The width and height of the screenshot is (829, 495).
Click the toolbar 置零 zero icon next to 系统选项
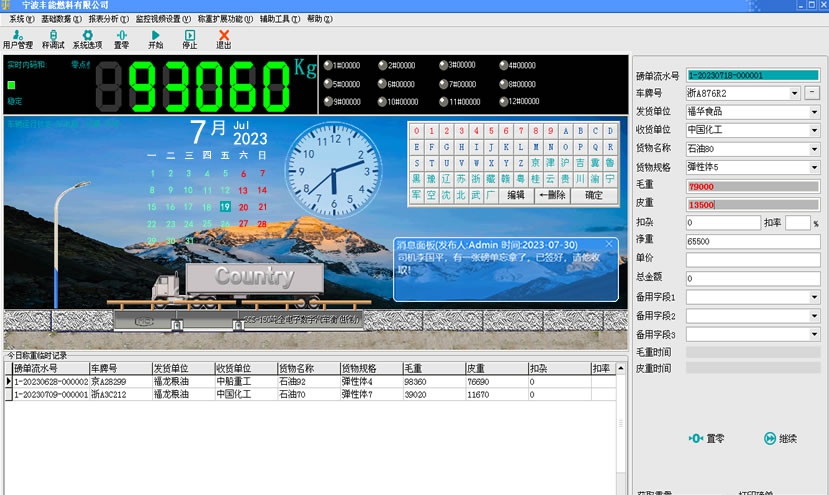point(122,40)
